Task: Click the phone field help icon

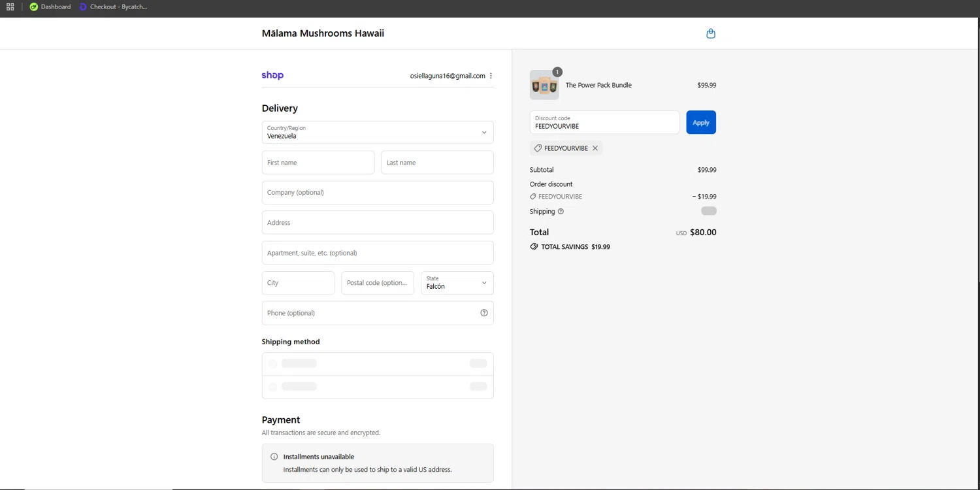Action: pos(484,313)
